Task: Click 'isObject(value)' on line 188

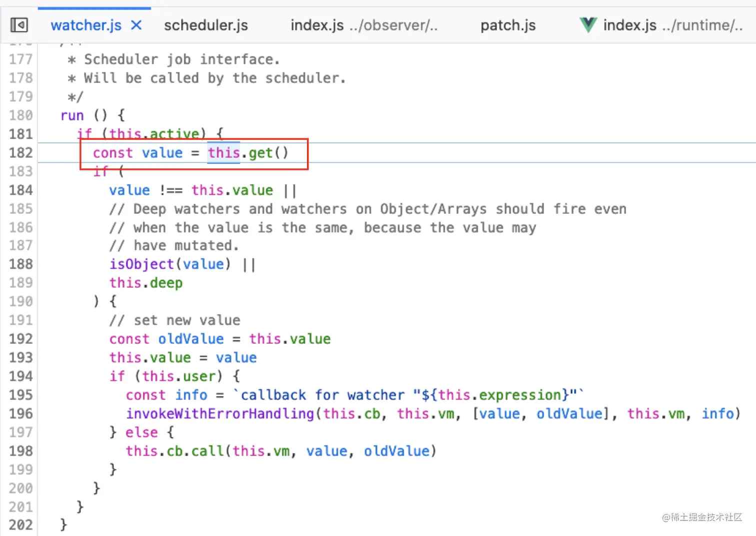Action: pyautogui.click(x=170, y=264)
